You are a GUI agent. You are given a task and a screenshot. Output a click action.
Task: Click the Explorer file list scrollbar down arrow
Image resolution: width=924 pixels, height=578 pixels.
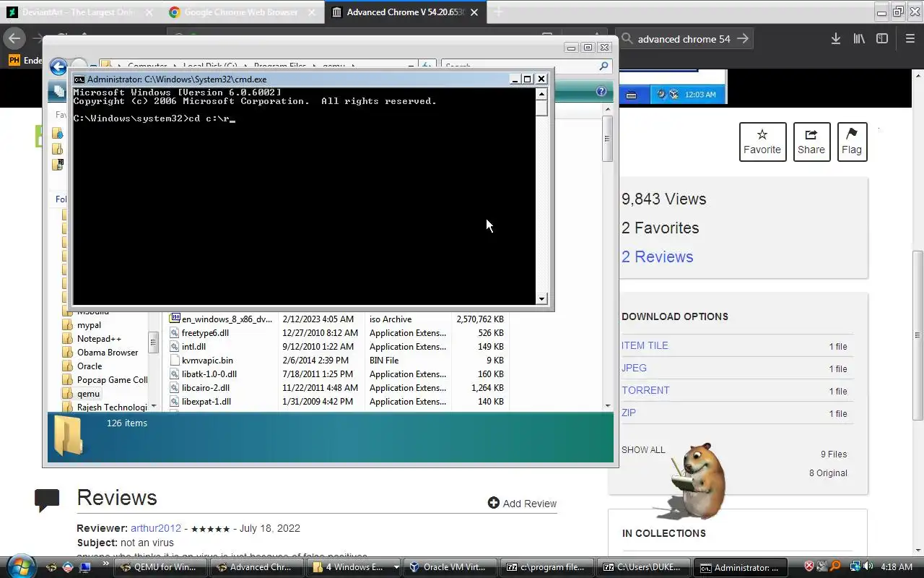(608, 406)
